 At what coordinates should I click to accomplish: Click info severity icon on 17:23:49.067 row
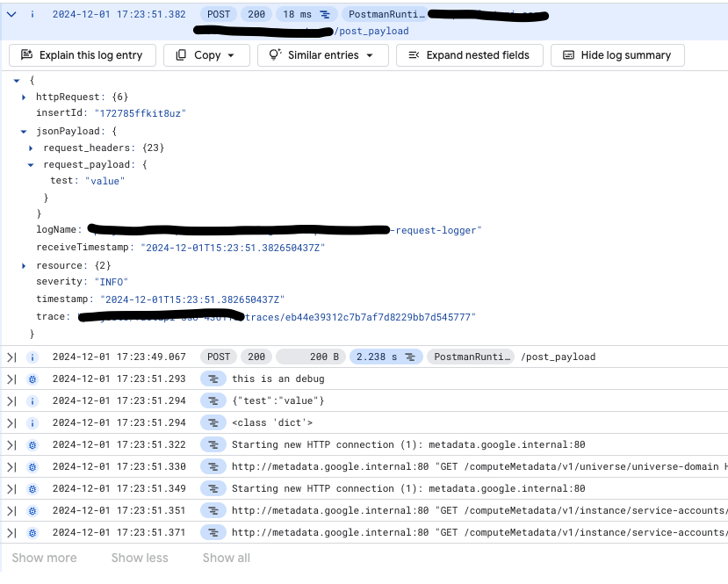[x=32, y=357]
